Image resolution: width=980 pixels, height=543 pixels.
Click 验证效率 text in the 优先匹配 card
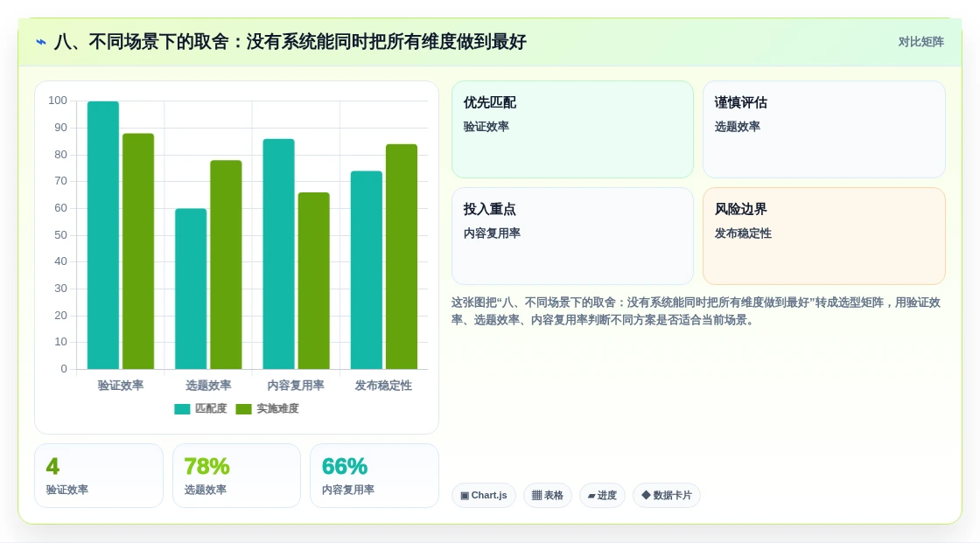pos(486,126)
